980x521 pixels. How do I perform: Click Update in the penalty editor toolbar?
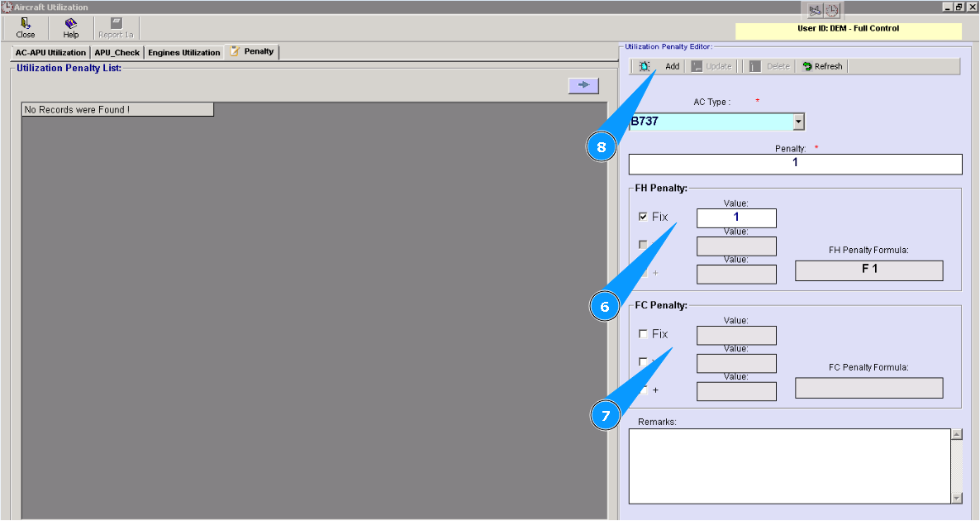pyautogui.click(x=711, y=66)
